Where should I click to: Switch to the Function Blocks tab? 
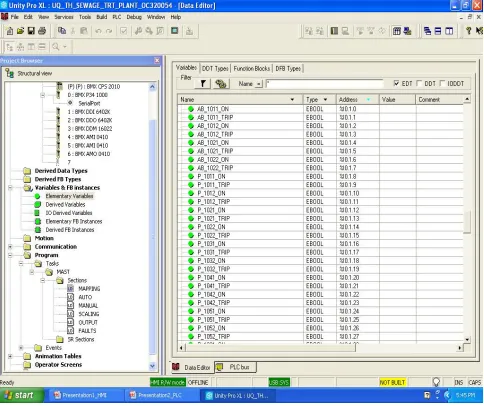point(252,69)
